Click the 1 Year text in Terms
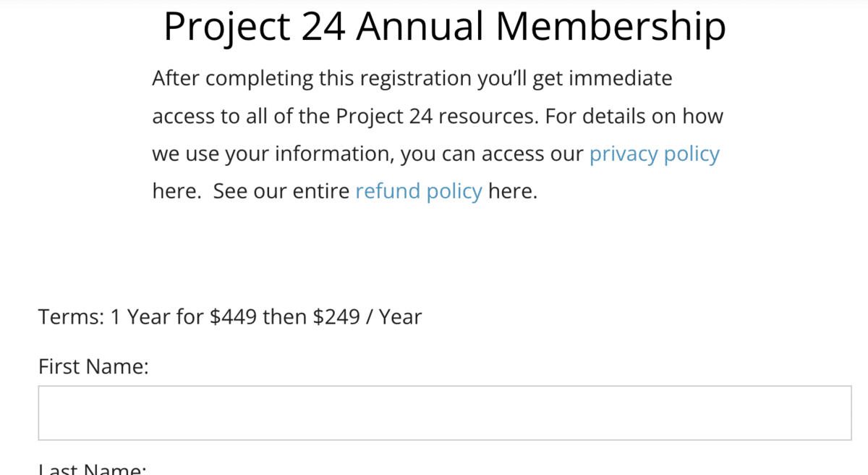Image resolution: width=868 pixels, height=475 pixels. pos(140,317)
